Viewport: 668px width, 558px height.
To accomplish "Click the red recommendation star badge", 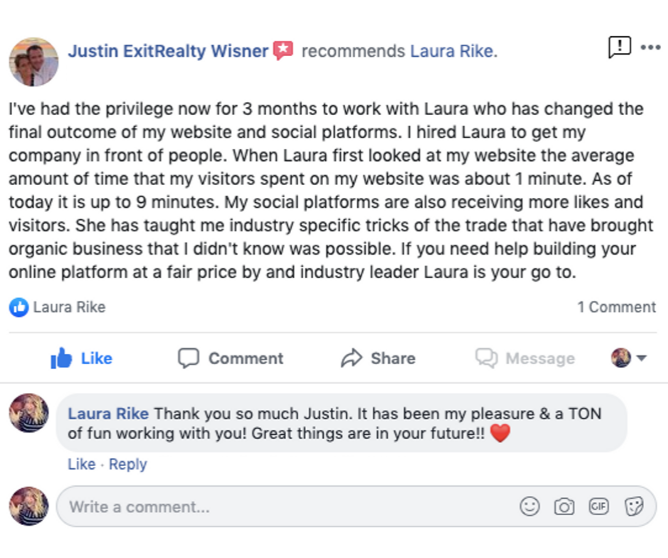I will pos(283,50).
